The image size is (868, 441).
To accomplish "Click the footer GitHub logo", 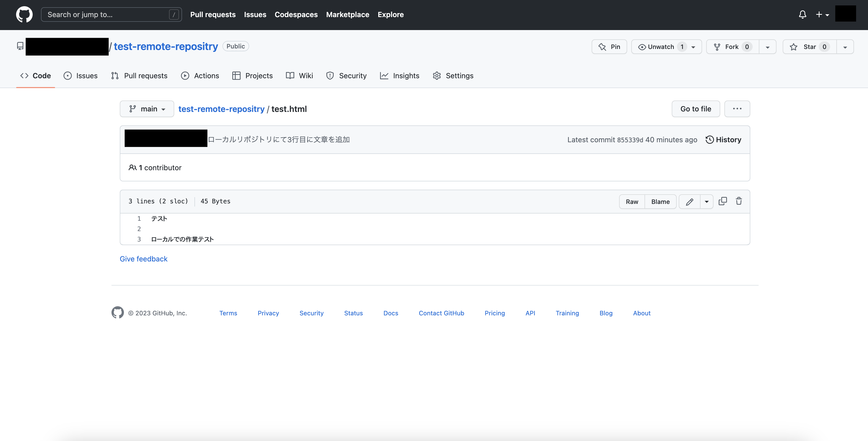I will click(x=118, y=312).
